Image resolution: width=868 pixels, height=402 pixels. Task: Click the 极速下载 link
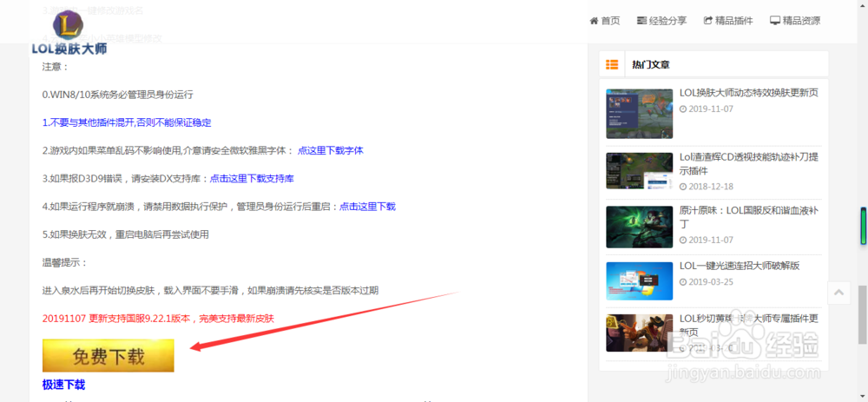tap(63, 385)
